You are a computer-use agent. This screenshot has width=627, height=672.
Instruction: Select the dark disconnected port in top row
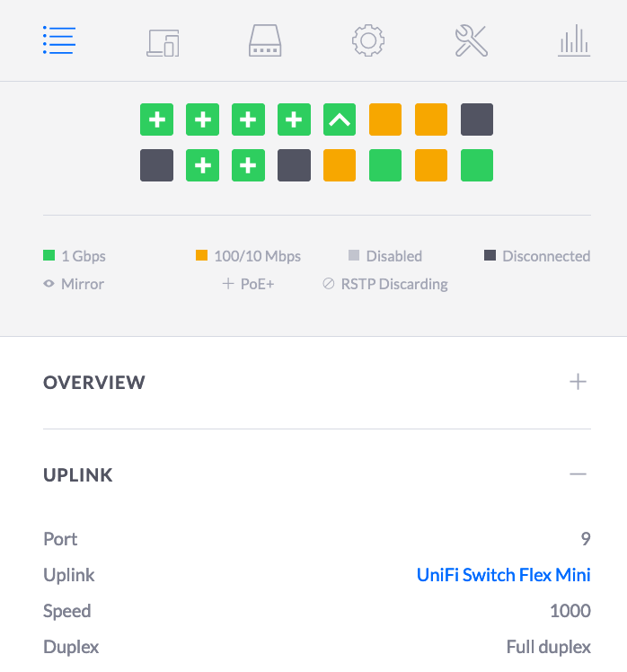[477, 119]
